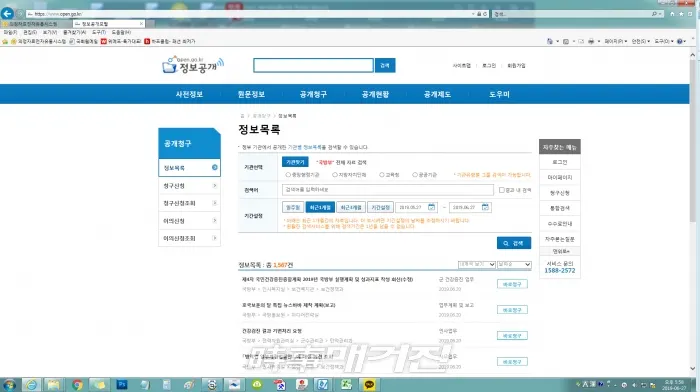This screenshot has width=700, height=392.
Task: Expand the 이의신청조회 sidebar arrow
Action: 215,238
